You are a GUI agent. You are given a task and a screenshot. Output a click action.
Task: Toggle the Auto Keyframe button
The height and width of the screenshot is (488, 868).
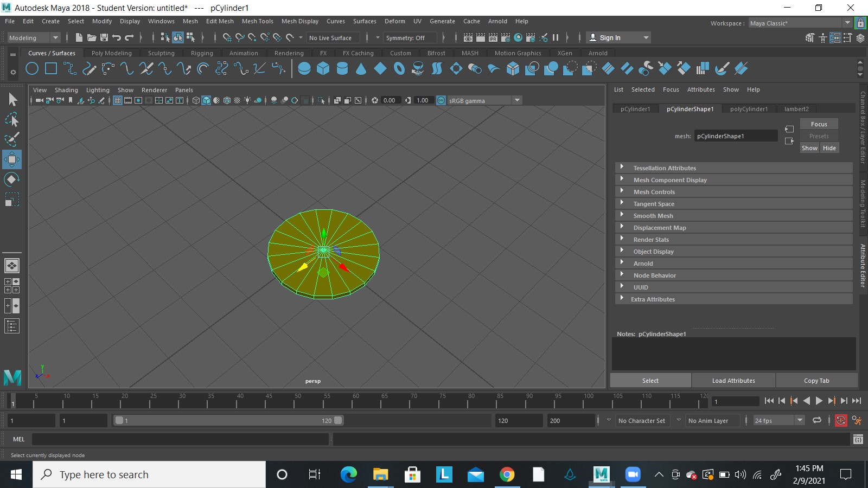(x=841, y=420)
